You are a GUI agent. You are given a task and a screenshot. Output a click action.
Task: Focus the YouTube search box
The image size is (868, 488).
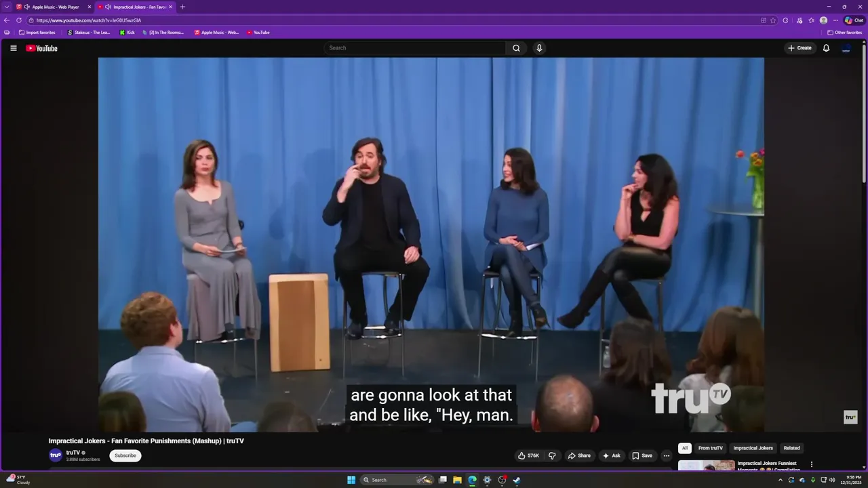[414, 48]
